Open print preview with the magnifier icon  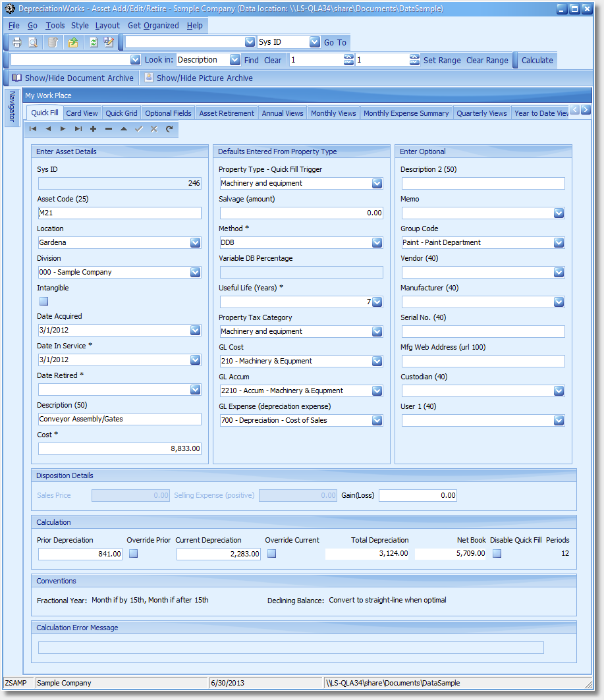tap(33, 42)
